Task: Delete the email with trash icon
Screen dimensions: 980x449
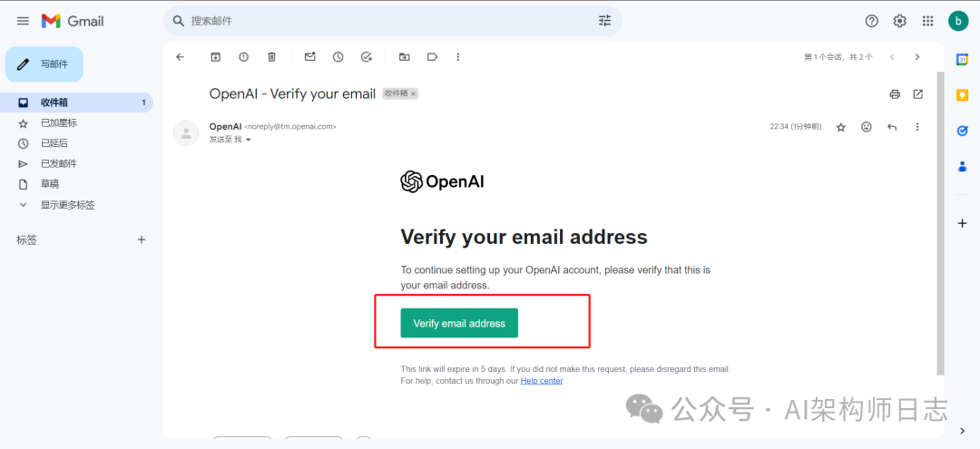Action: pos(271,57)
